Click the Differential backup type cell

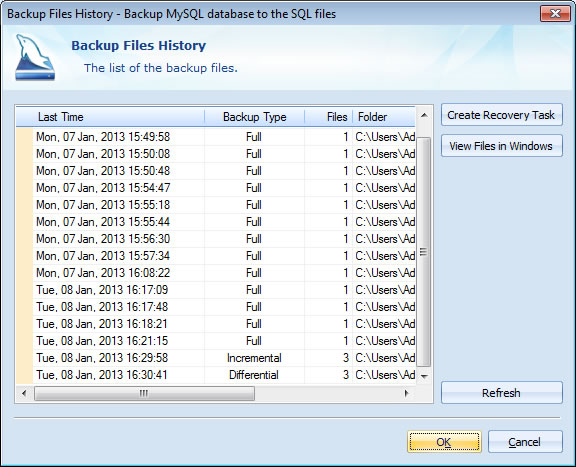tap(254, 375)
